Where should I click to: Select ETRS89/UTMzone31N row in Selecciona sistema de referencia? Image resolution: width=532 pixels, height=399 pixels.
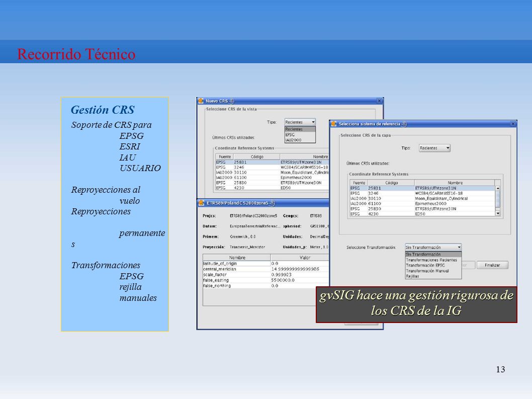click(422, 188)
